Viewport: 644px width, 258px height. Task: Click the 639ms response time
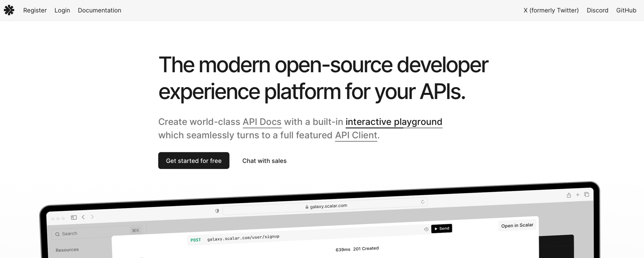pos(343,250)
